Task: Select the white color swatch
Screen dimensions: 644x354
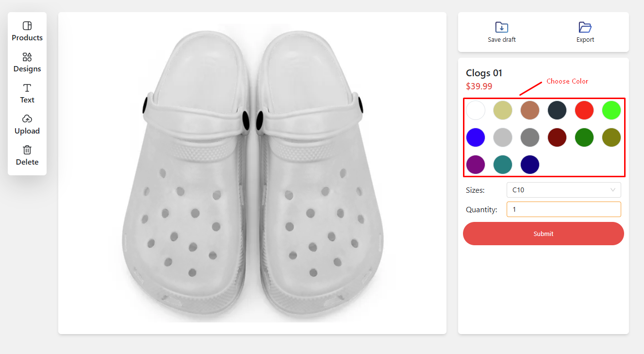Action: pos(476,110)
